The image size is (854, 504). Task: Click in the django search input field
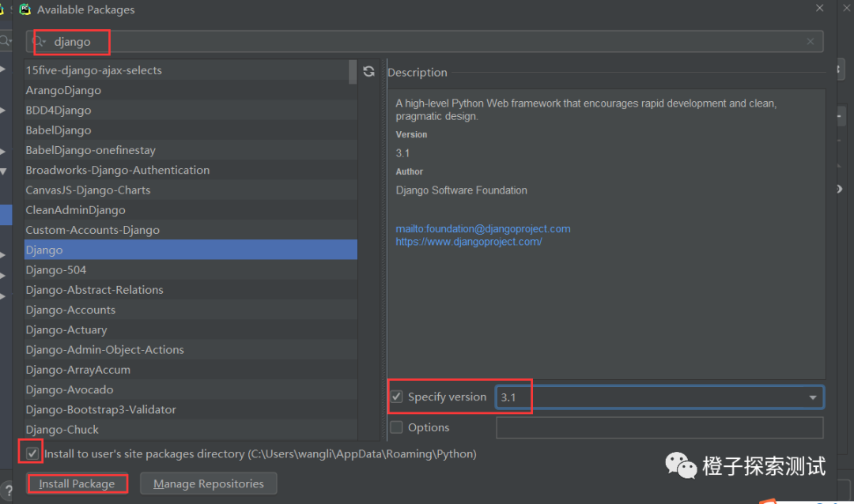click(x=425, y=41)
